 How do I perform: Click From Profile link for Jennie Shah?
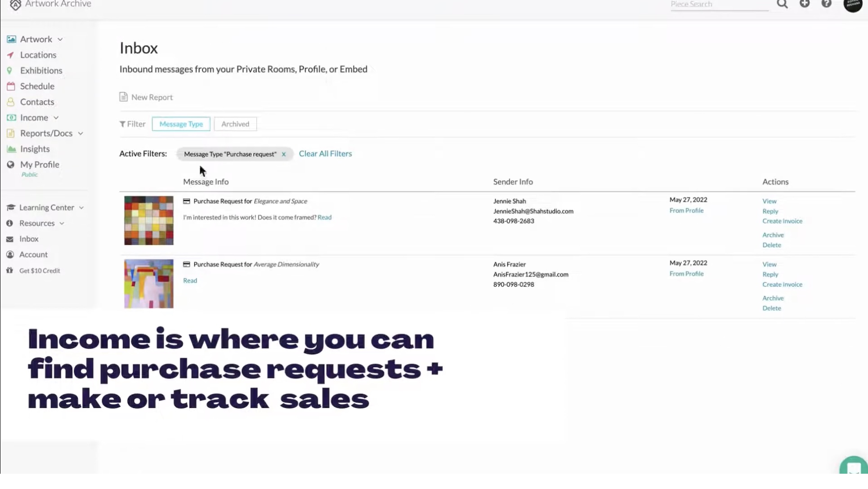point(686,211)
